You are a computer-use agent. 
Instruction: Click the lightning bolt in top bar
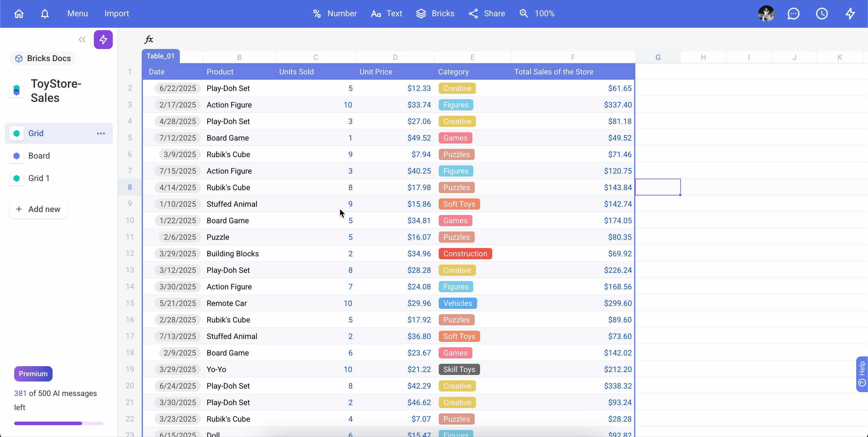click(x=850, y=14)
